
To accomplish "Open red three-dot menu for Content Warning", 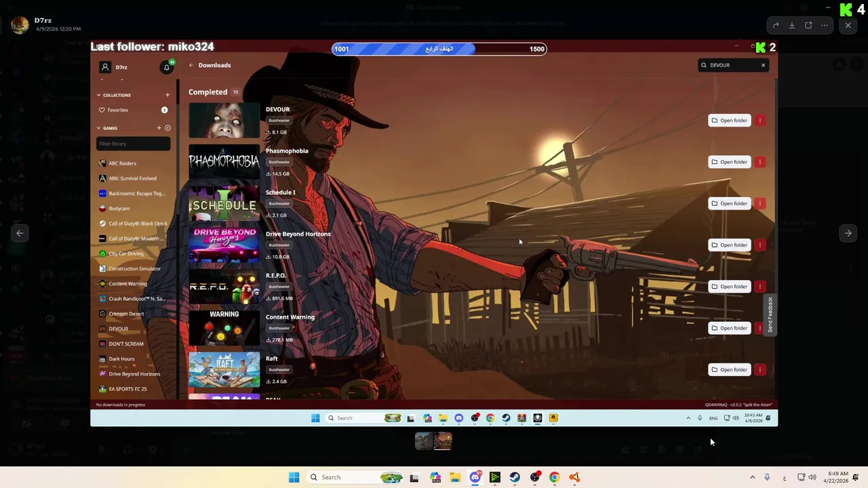I will 760,328.
